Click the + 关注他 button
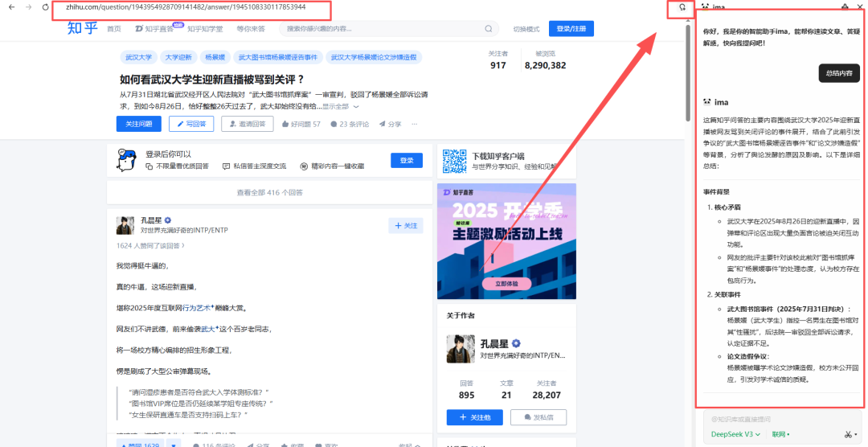 (x=475, y=417)
